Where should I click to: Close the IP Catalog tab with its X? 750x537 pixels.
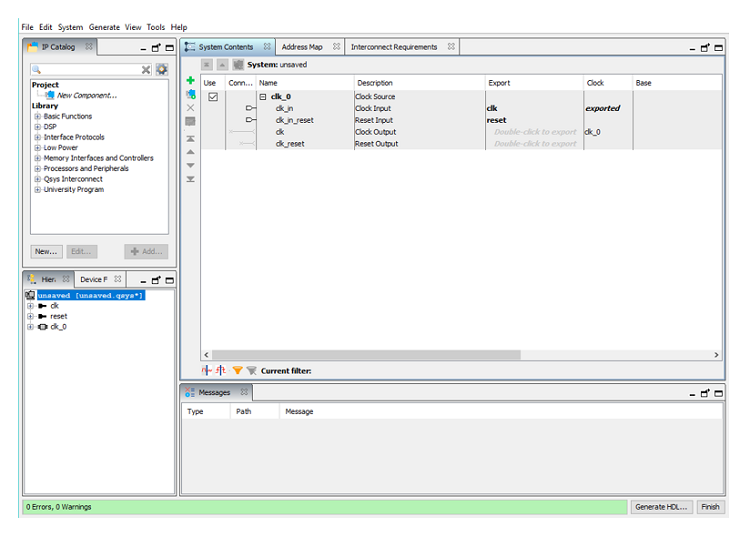tap(89, 46)
